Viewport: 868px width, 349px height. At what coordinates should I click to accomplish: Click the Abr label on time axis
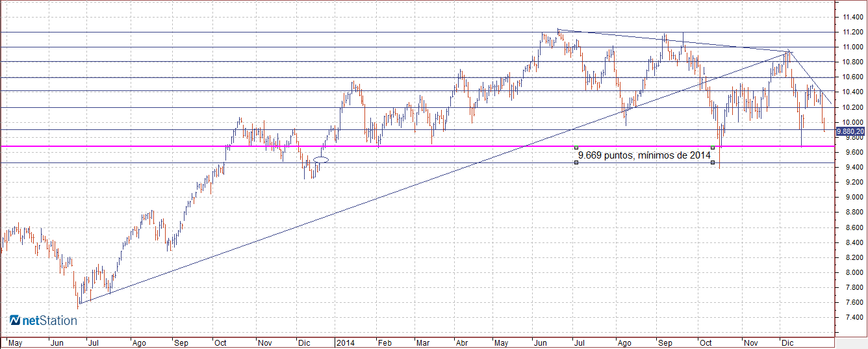[461, 343]
